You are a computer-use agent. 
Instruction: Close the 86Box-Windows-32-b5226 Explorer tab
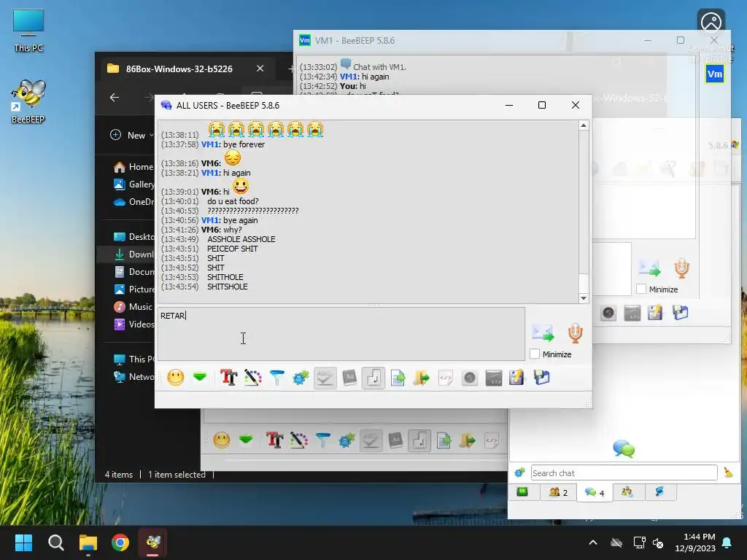(260, 69)
